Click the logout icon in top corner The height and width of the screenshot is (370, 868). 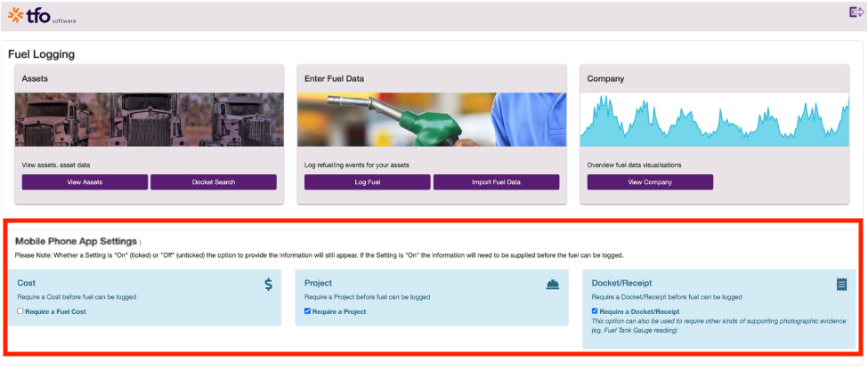pos(856,12)
